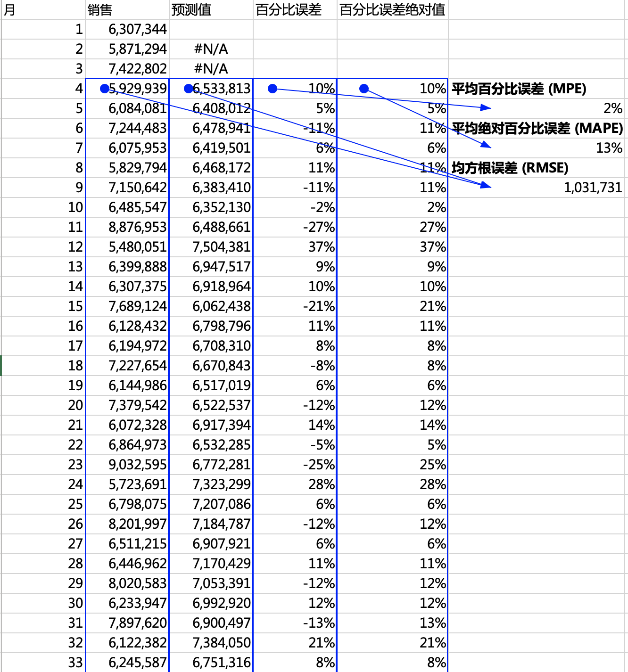This screenshot has height=672, width=628.
Task: Click the 37% absolute error cell
Action: 392,247
